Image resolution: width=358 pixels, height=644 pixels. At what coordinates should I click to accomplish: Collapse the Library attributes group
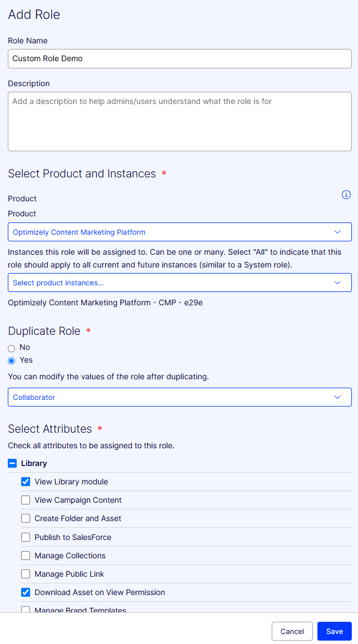click(x=12, y=463)
